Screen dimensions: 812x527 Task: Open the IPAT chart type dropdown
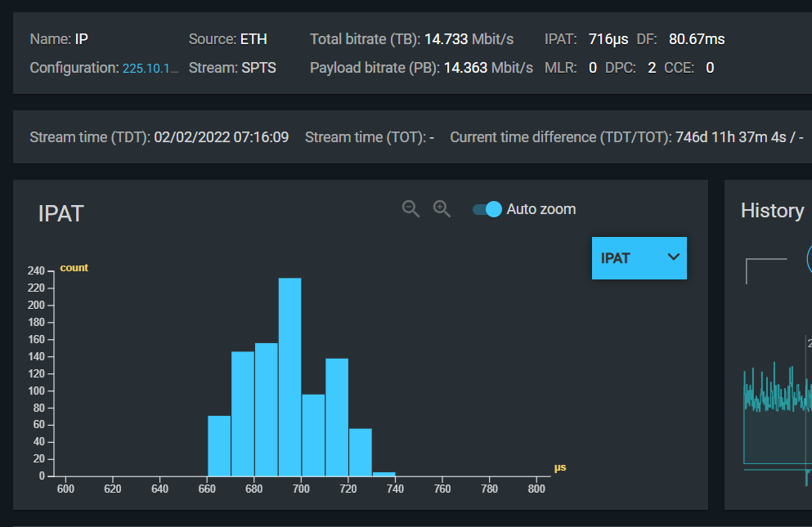click(x=639, y=258)
